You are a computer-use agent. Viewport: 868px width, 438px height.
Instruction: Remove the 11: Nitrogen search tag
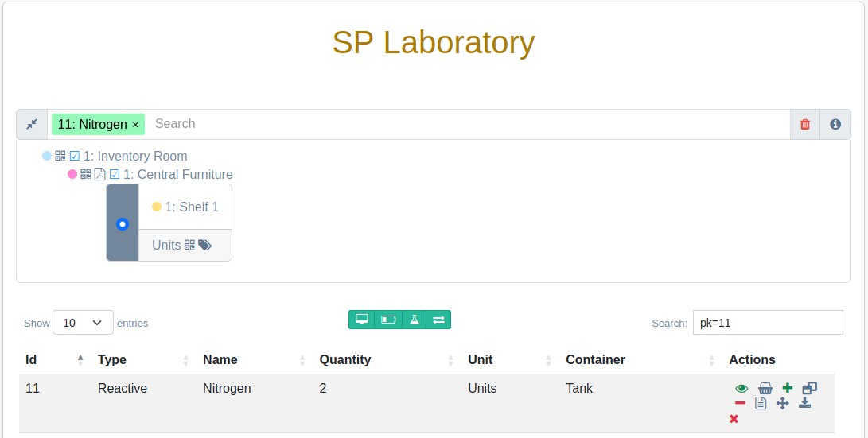[135, 125]
